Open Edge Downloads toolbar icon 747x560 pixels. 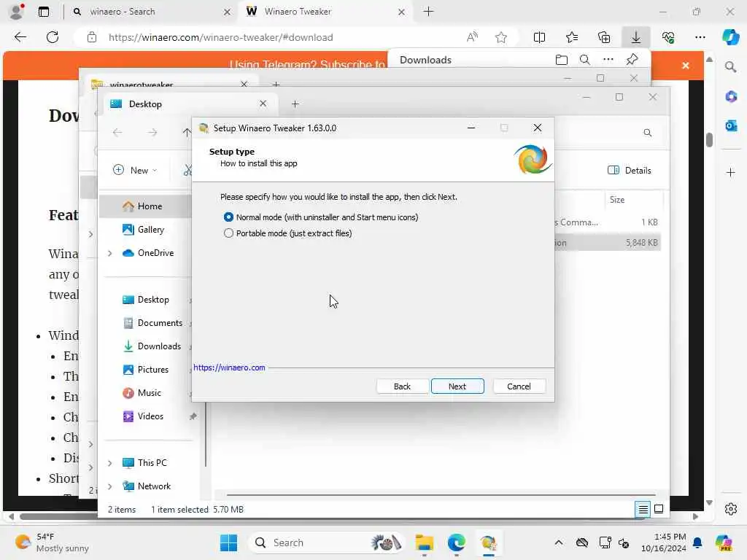point(636,37)
